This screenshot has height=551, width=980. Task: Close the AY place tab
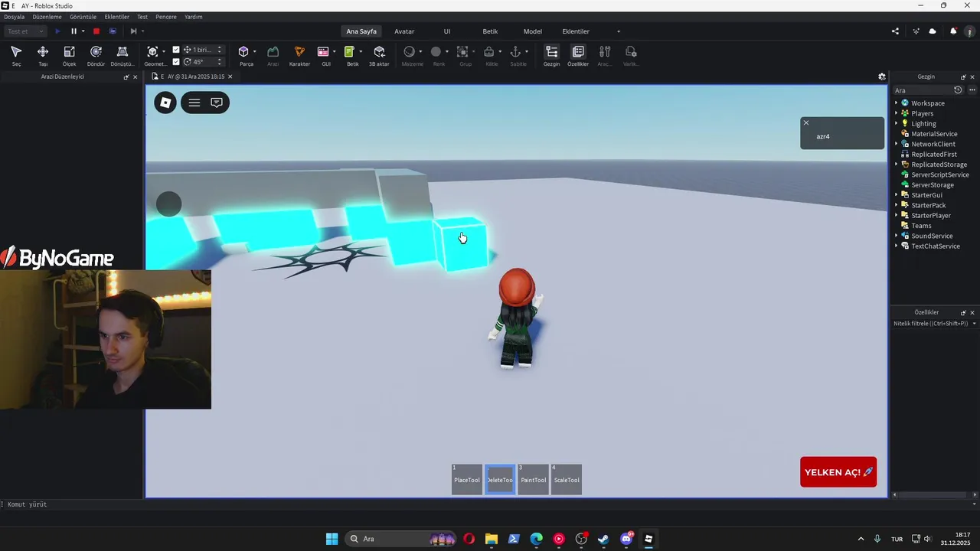tap(230, 77)
